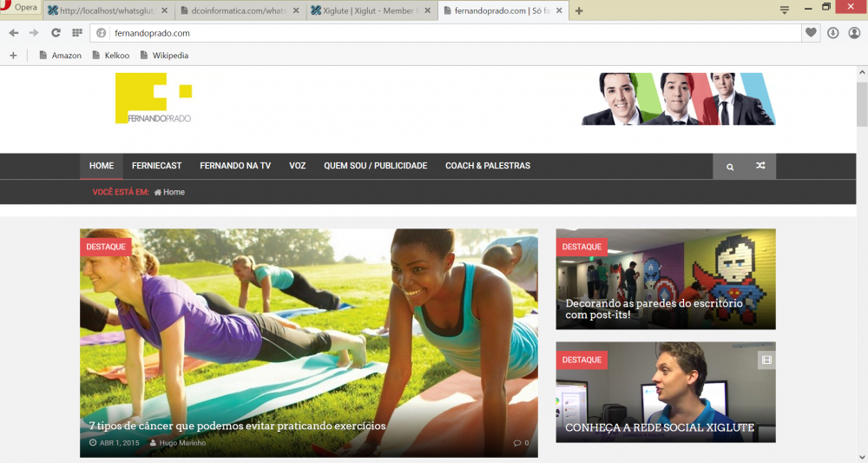868x463 pixels.
Task: Select COACH & PALESTRAS in navigation
Action: 487,166
